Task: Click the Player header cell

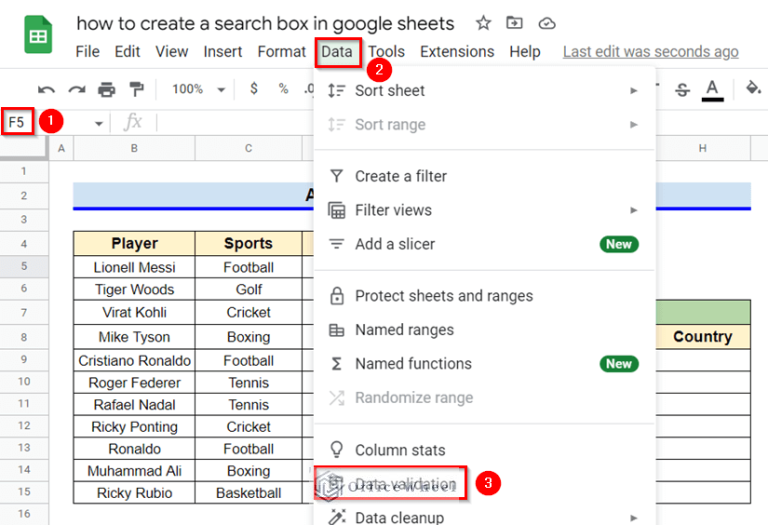Action: point(134,243)
